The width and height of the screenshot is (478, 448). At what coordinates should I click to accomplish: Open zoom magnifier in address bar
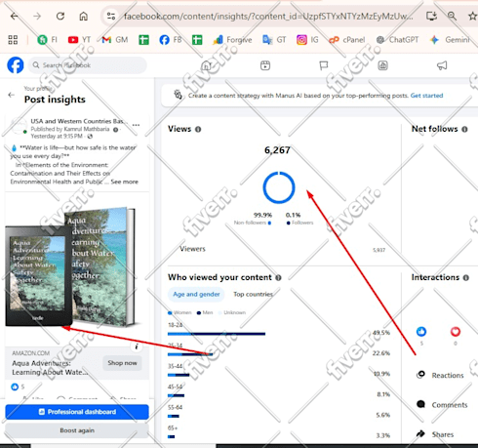point(452,16)
